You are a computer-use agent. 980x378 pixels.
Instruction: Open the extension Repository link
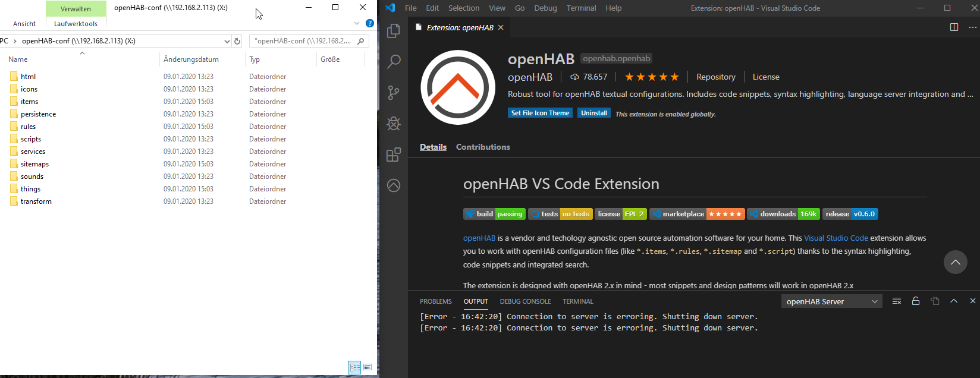coord(716,77)
